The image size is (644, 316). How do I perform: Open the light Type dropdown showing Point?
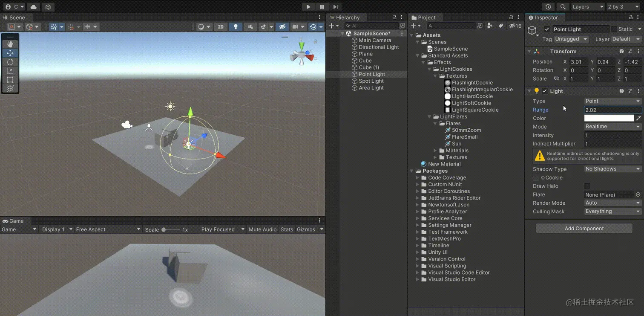point(612,101)
